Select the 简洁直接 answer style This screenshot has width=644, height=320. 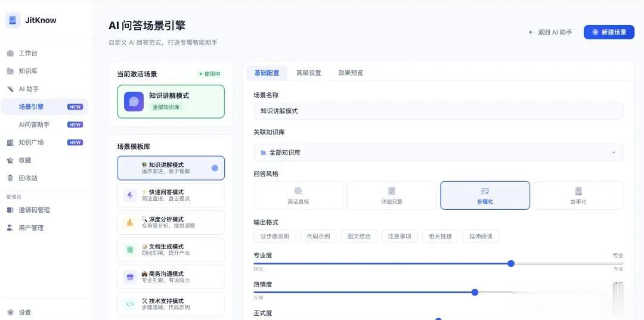pos(298,195)
